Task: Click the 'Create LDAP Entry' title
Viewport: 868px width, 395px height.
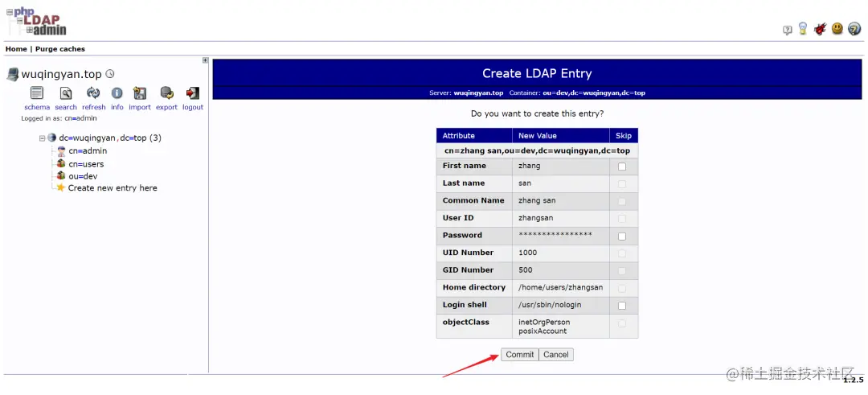Action: (537, 73)
